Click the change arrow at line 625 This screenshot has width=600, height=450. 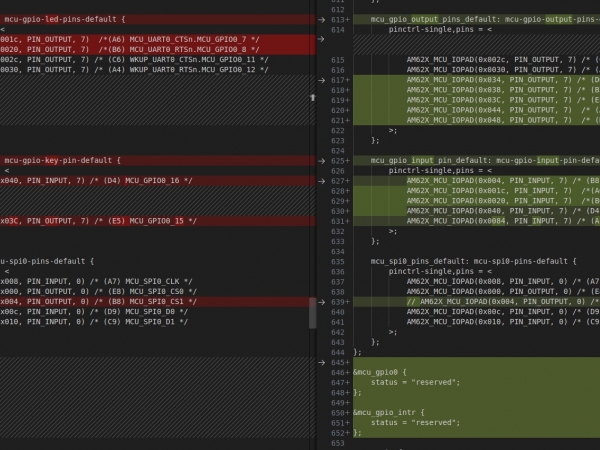tap(321, 160)
